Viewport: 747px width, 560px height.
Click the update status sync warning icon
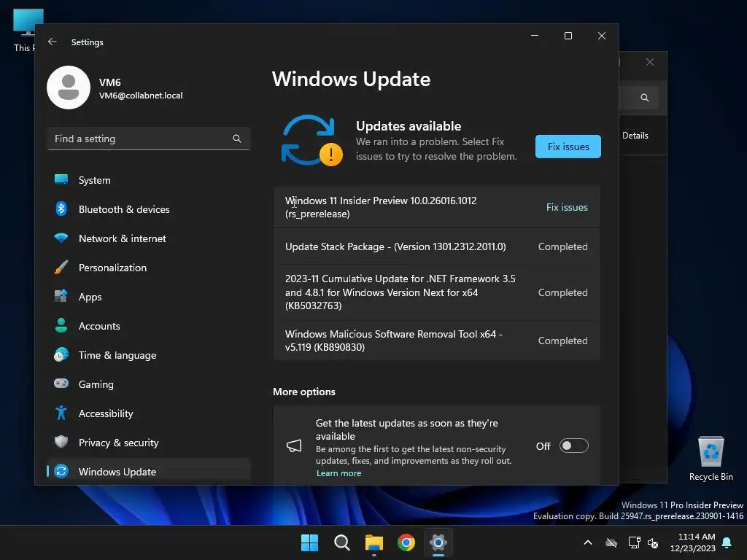tap(311, 141)
